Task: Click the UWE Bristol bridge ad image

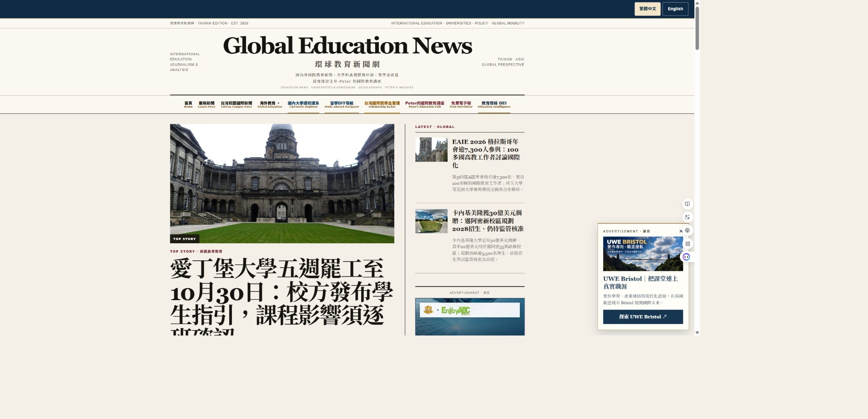Action: [643, 254]
